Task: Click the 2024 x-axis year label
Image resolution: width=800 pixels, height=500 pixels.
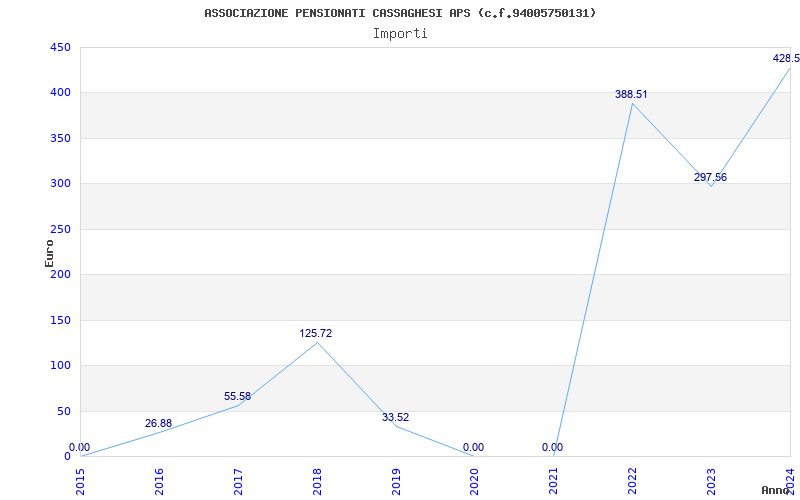Action: (790, 482)
